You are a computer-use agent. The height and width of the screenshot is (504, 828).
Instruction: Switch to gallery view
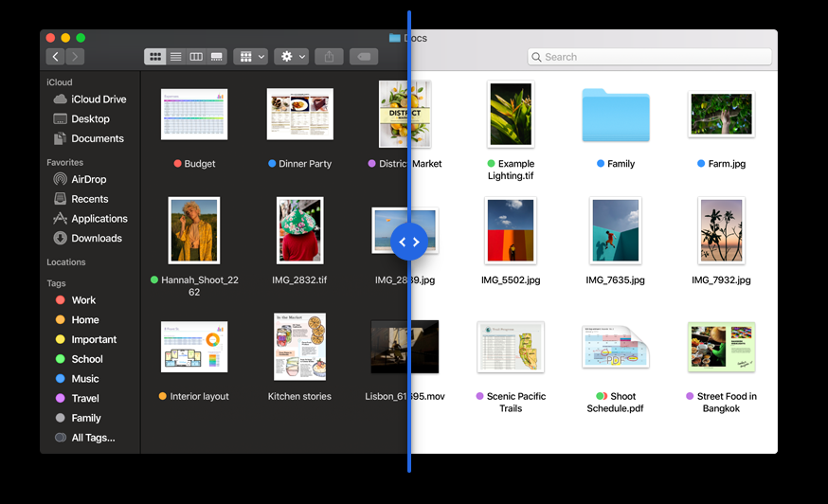tap(217, 57)
